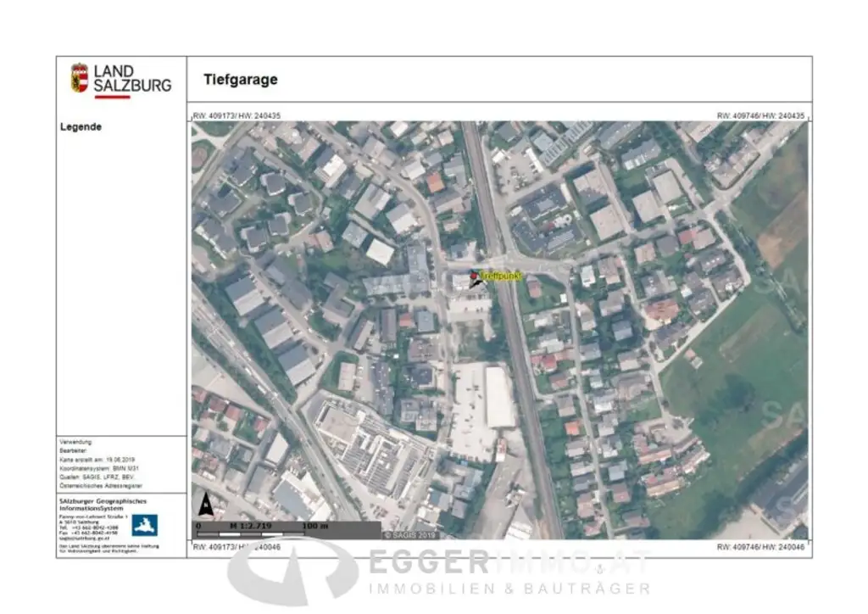Click the red Treffpunkt map pin
This screenshot has width=868, height=614.
(474, 276)
